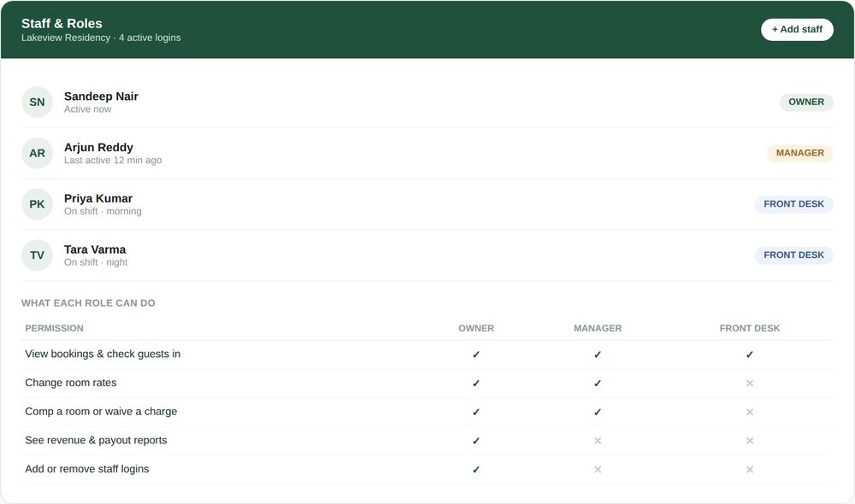This screenshot has width=855, height=504.
Task: Click 'Comp a room or waive a charge' label
Action: (x=101, y=412)
